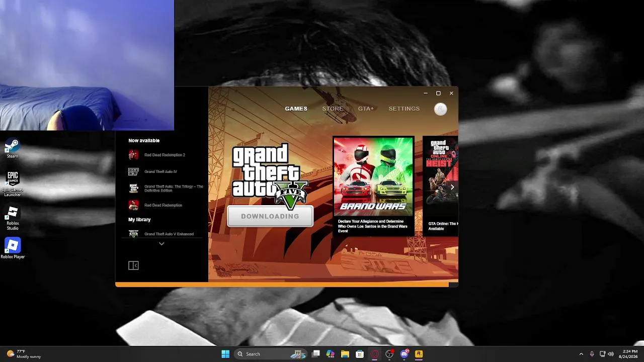The height and width of the screenshot is (362, 644).
Task: Open Microsoft Store from the taskbar
Action: (360, 354)
